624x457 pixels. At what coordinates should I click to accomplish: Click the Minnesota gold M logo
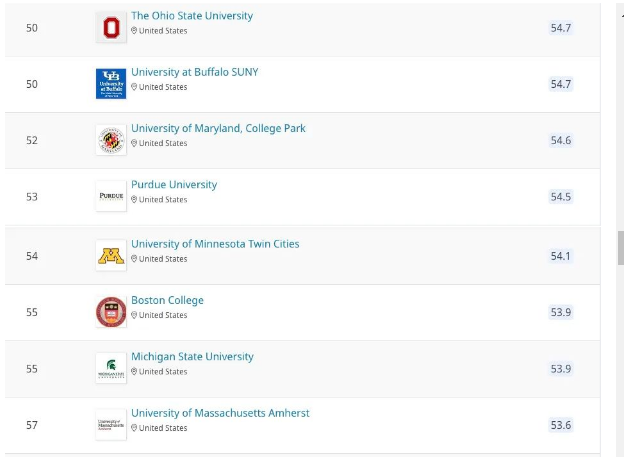coord(111,256)
